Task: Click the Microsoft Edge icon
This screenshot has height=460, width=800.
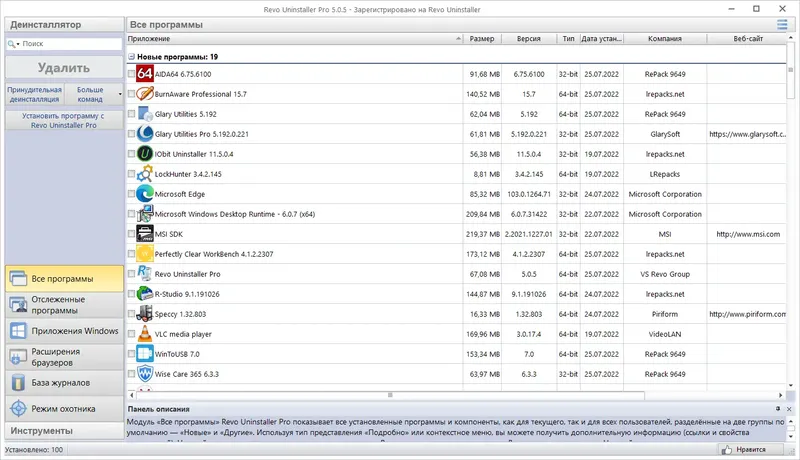Action: pos(145,194)
